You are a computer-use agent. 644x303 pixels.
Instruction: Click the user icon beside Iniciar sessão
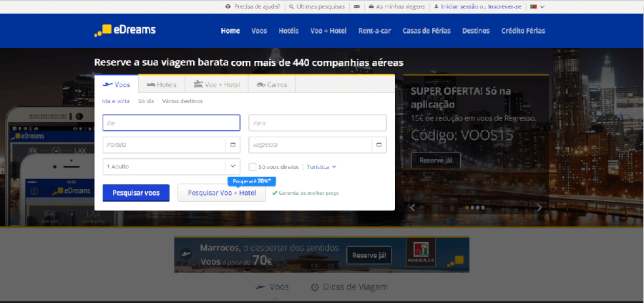436,6
